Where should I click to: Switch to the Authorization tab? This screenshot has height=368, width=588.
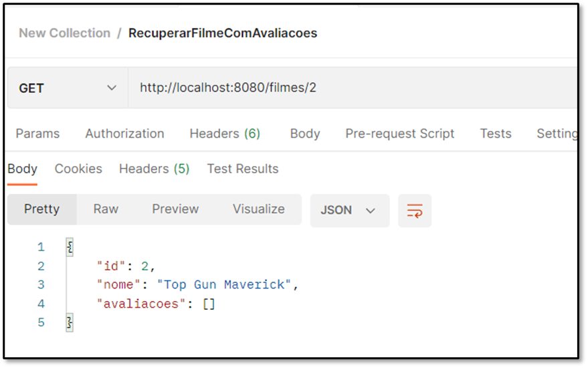coord(124,134)
